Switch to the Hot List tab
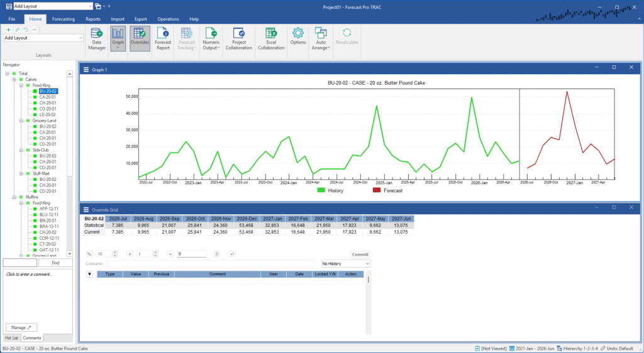 (11, 338)
